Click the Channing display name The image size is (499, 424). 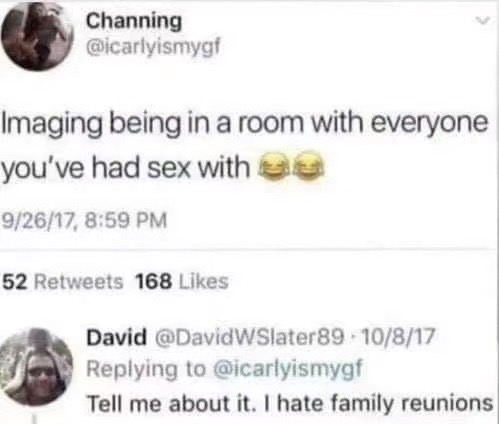point(134,22)
